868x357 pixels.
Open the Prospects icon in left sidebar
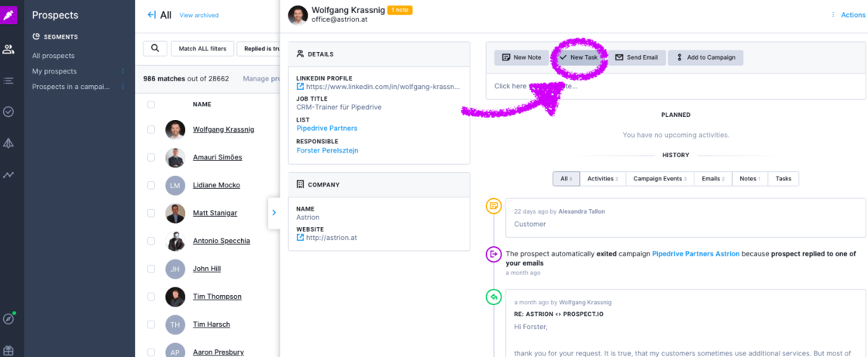pyautogui.click(x=9, y=50)
